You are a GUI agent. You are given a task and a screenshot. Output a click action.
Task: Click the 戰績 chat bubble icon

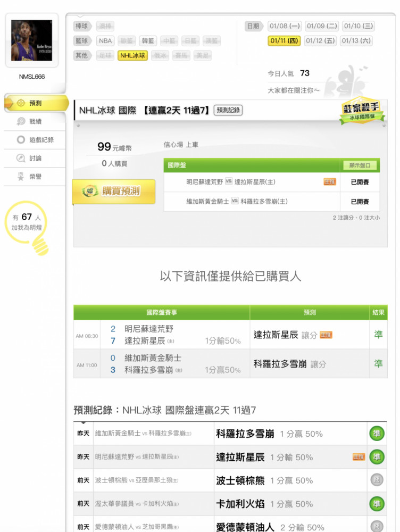pyautogui.click(x=21, y=121)
